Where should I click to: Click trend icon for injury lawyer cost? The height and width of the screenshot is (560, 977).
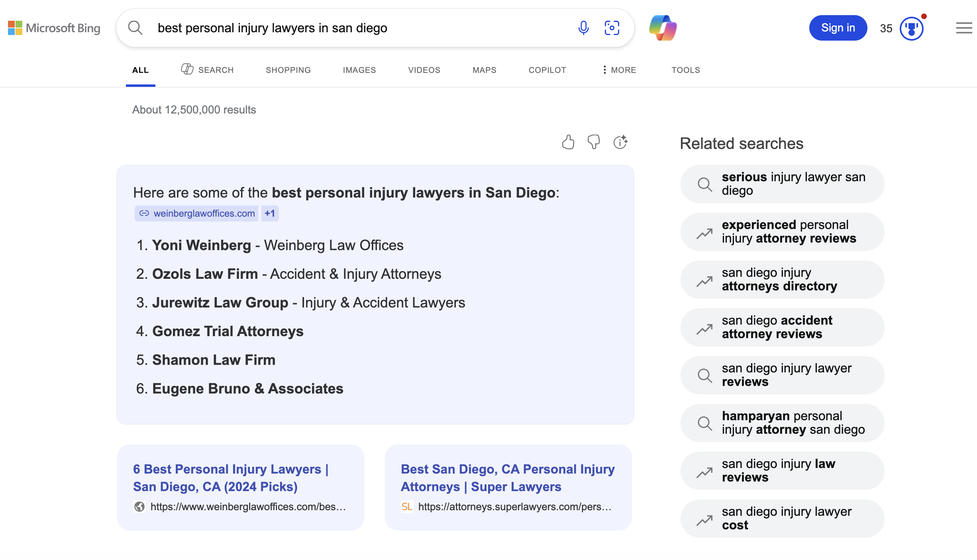click(704, 520)
